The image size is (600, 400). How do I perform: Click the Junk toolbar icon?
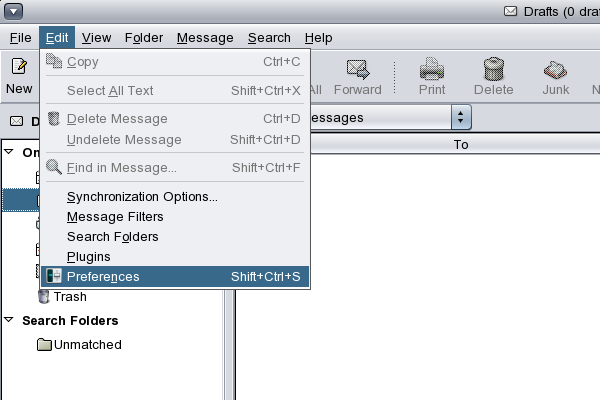point(555,70)
